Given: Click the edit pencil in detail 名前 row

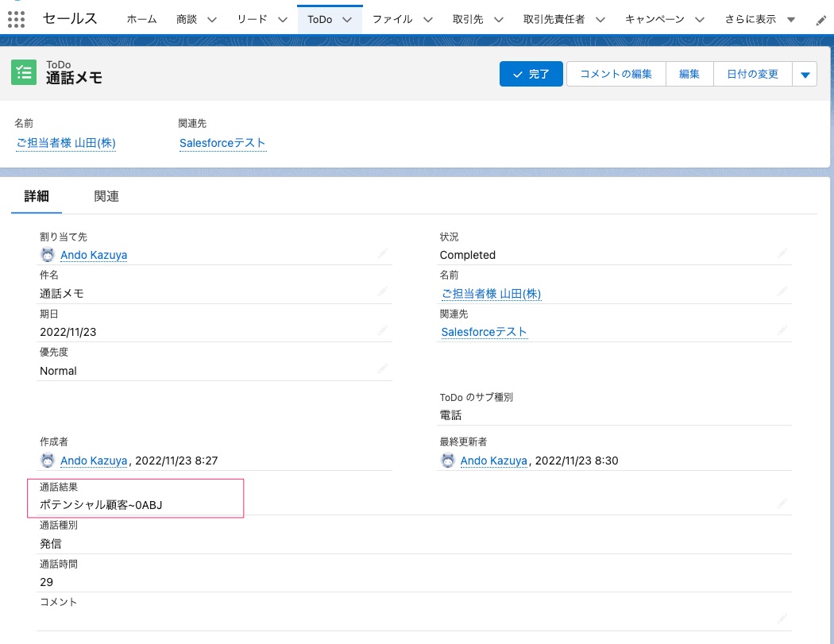Looking at the screenshot, I should click(782, 292).
